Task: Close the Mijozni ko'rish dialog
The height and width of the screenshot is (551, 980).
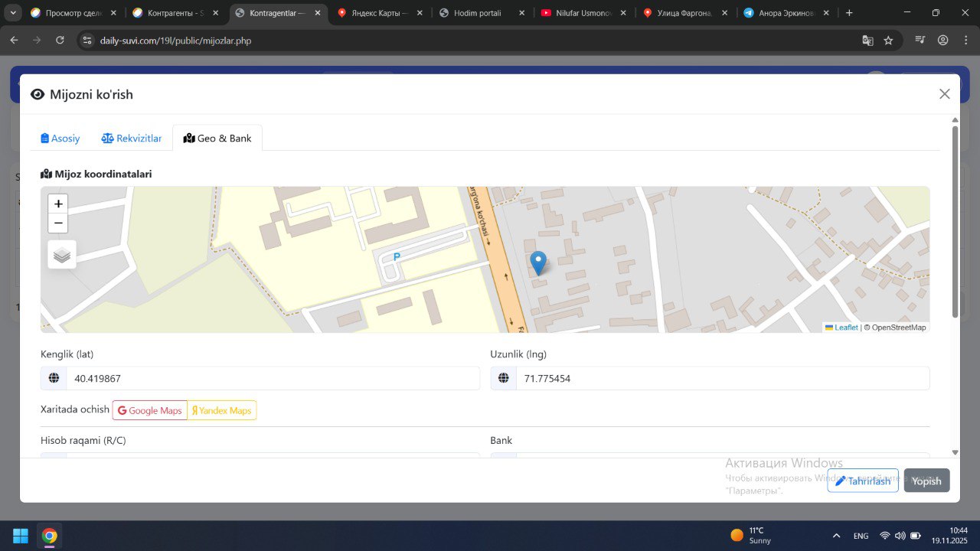Action: tap(945, 94)
